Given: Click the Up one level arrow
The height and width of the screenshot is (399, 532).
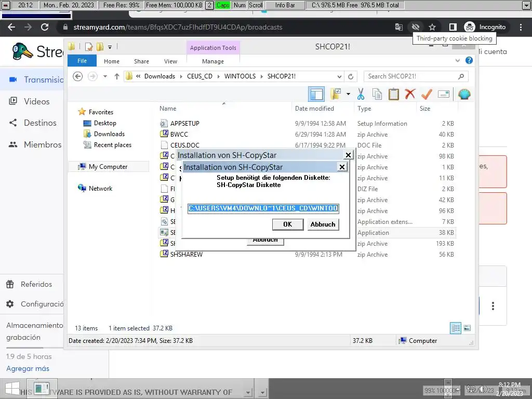Looking at the screenshot, I should [x=117, y=76].
